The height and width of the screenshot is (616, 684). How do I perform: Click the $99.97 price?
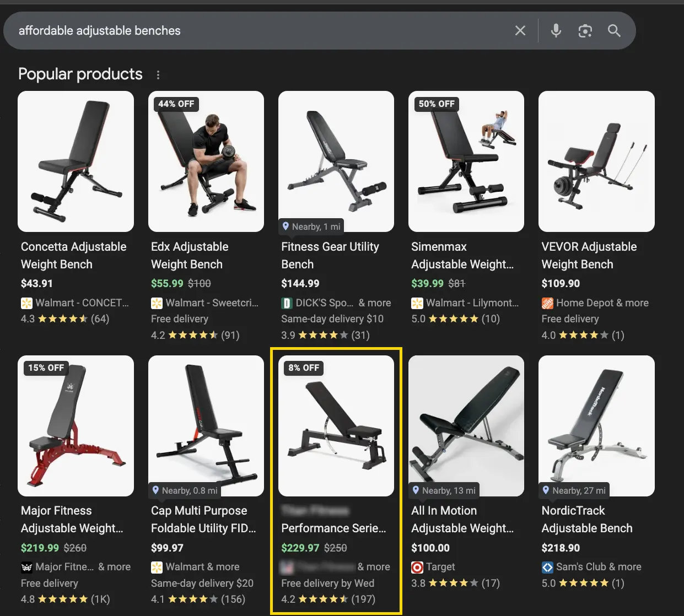coord(167,548)
